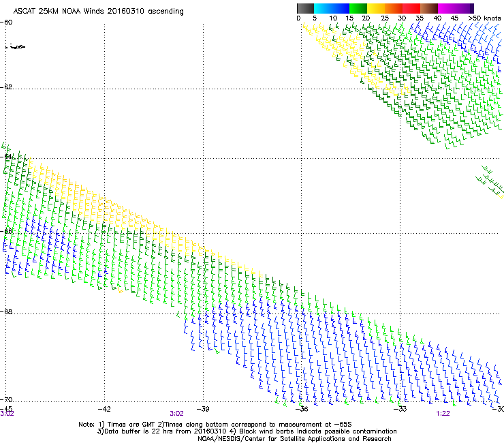This screenshot has width=504, height=443.
Task: Click the '>50 knots' legend label
Action: coord(484,18)
